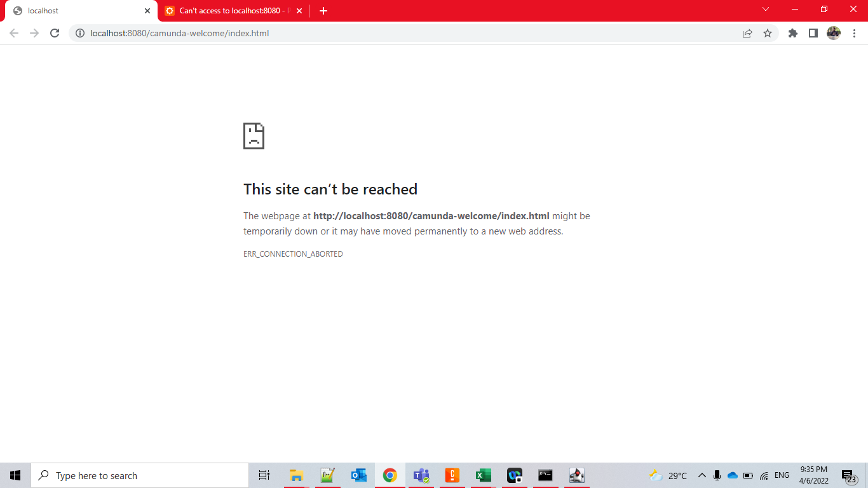Open the orange Camunda Modeler taskbar icon
Image resolution: width=868 pixels, height=488 pixels.
pyautogui.click(x=452, y=475)
